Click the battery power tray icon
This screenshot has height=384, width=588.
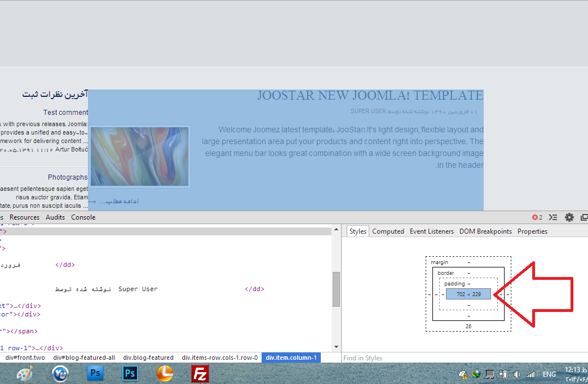tap(503, 374)
